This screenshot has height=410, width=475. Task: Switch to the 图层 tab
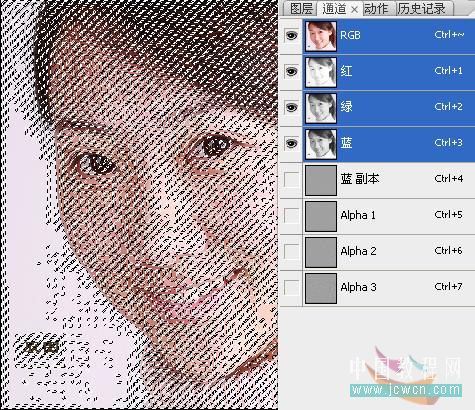pyautogui.click(x=301, y=8)
